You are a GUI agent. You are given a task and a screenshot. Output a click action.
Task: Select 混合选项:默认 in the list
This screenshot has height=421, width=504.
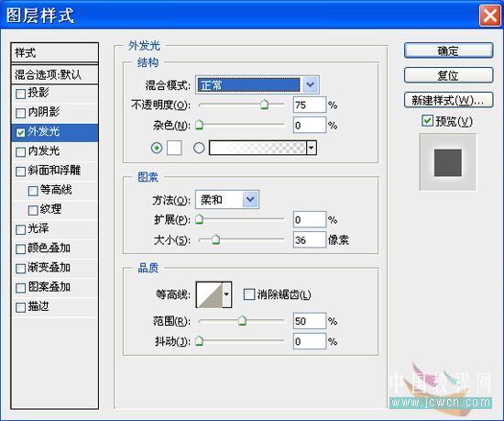[x=54, y=75]
